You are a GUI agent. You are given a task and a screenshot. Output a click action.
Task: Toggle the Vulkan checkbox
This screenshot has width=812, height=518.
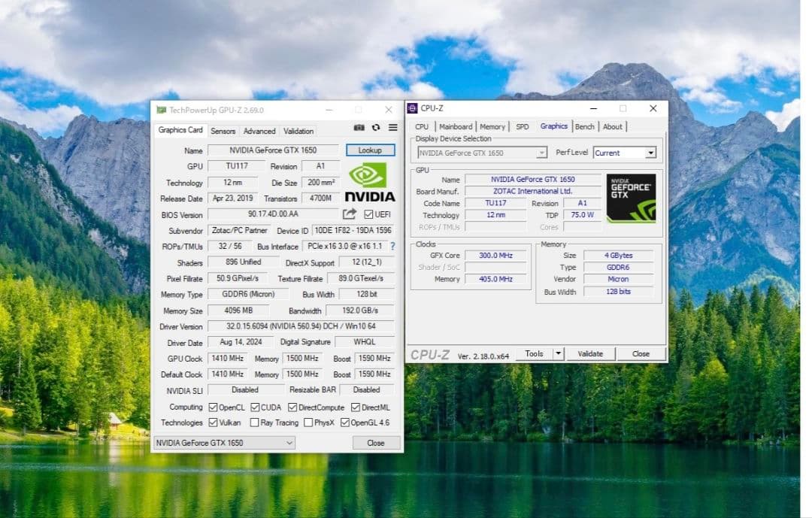(213, 423)
